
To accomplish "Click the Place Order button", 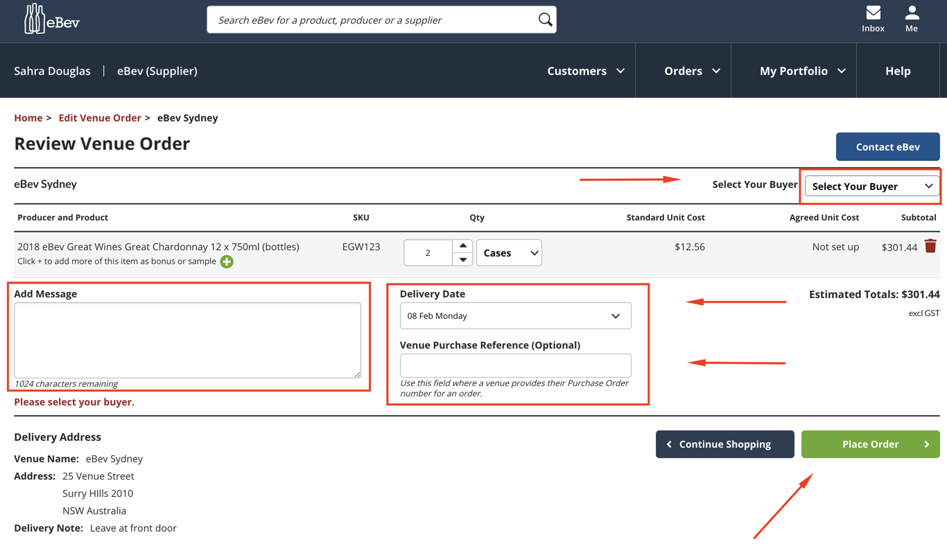I will tap(870, 444).
